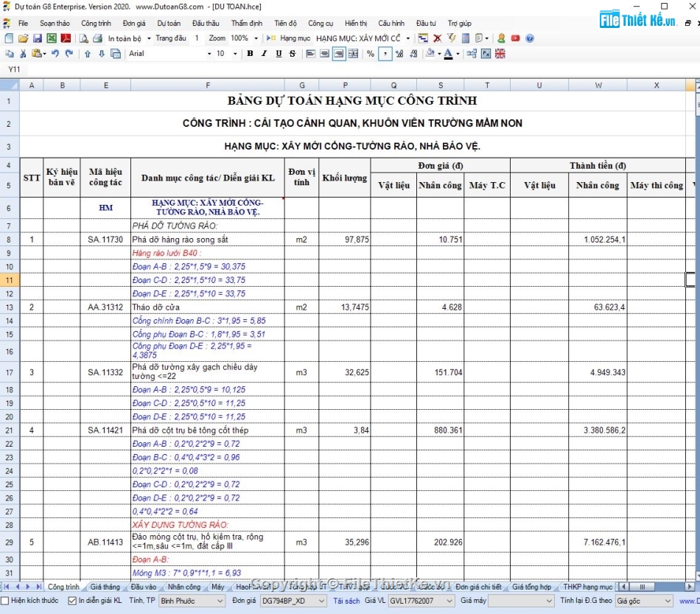Open the fill color dropdown arrow

pos(439,54)
